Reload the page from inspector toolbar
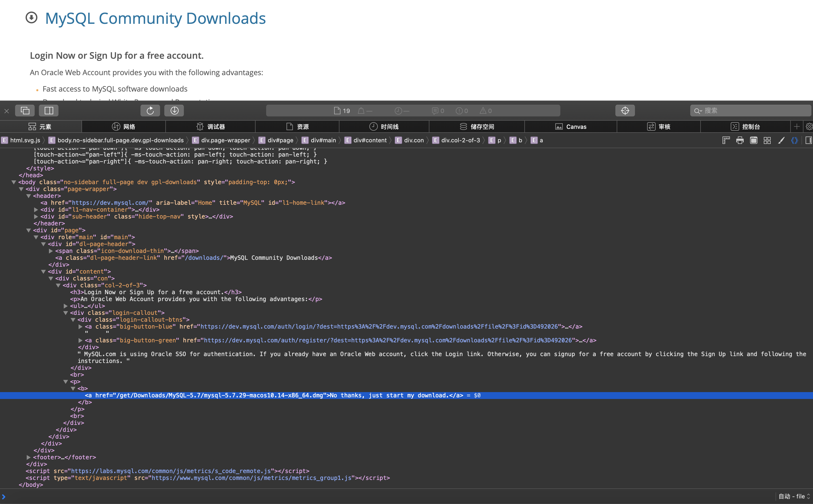 click(x=150, y=110)
